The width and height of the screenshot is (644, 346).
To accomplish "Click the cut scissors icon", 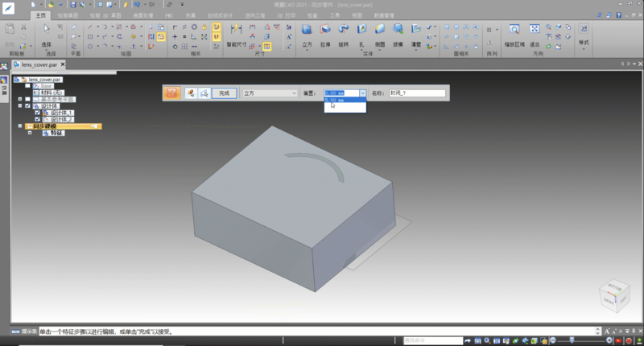I will point(23,27).
